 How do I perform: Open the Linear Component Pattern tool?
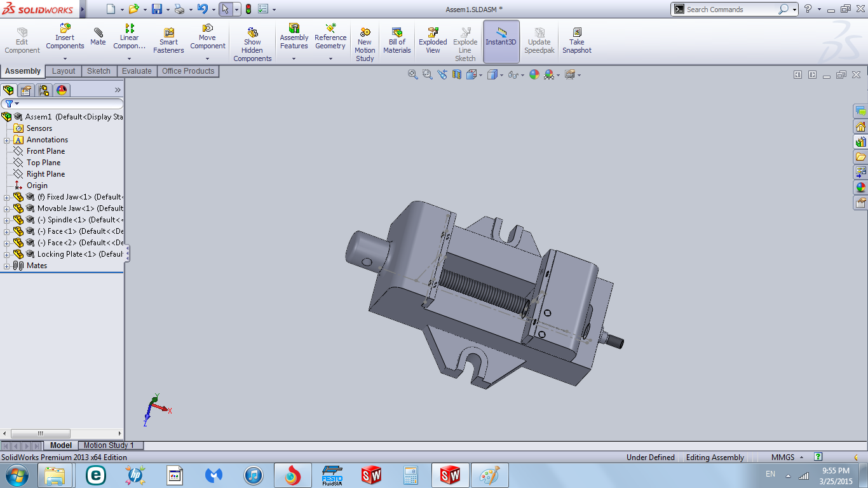click(x=130, y=37)
